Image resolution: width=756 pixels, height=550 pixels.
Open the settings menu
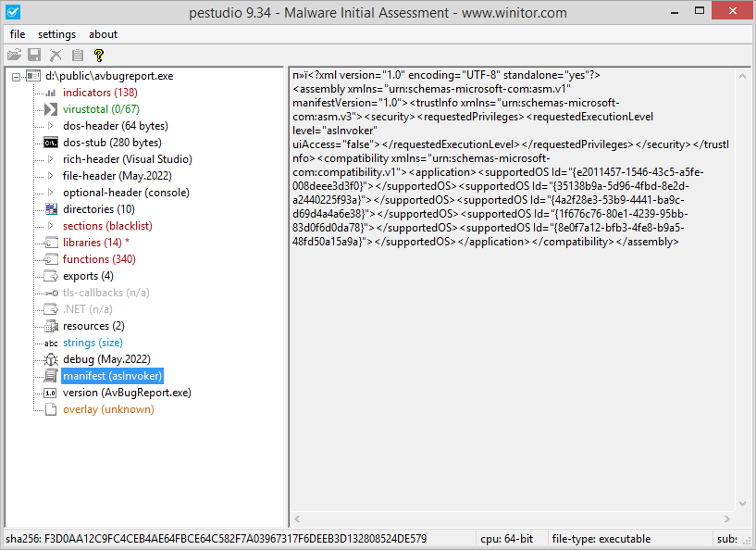(56, 34)
